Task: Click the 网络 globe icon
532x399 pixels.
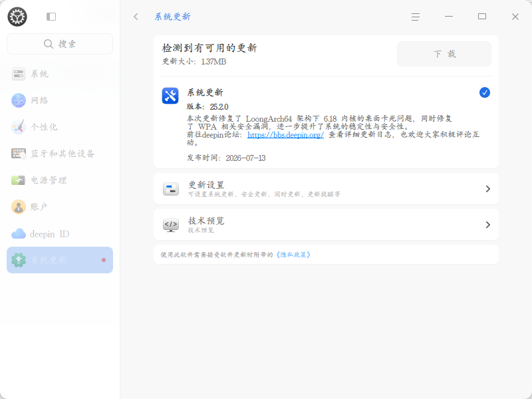Action: point(19,100)
